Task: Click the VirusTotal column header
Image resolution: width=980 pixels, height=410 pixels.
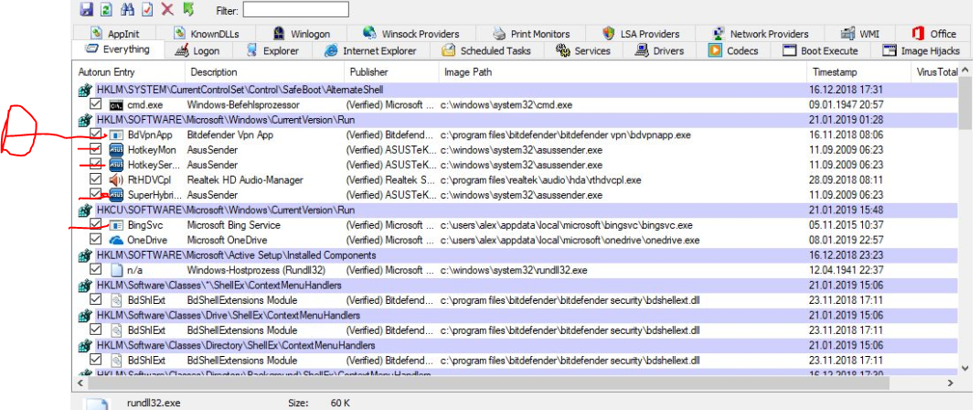Action: pos(935,72)
